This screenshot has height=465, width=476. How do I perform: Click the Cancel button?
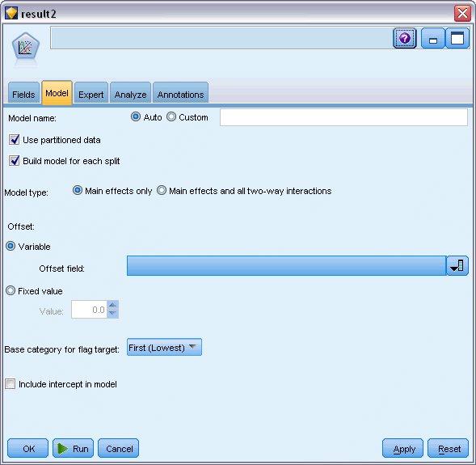tap(118, 448)
